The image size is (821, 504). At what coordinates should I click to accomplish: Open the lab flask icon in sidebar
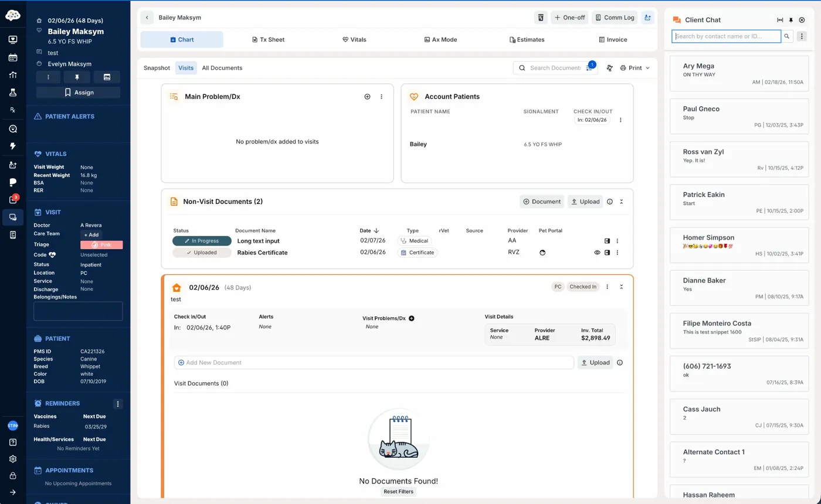pos(13,93)
